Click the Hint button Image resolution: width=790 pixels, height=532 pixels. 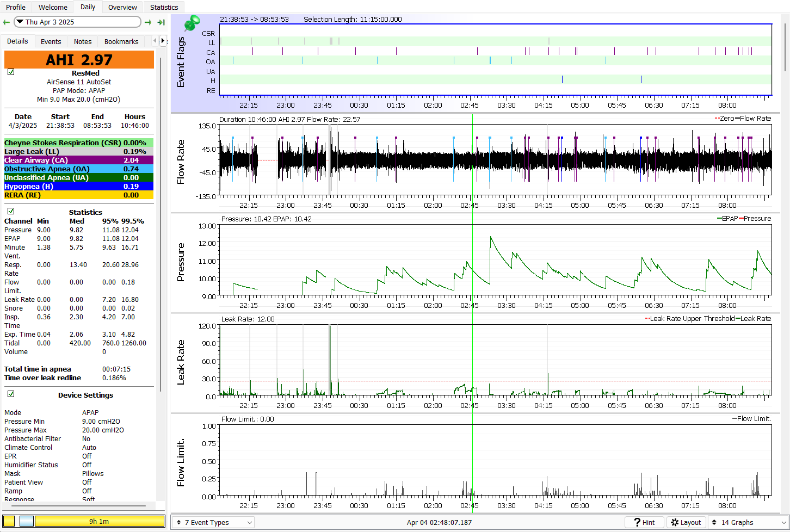coord(645,522)
